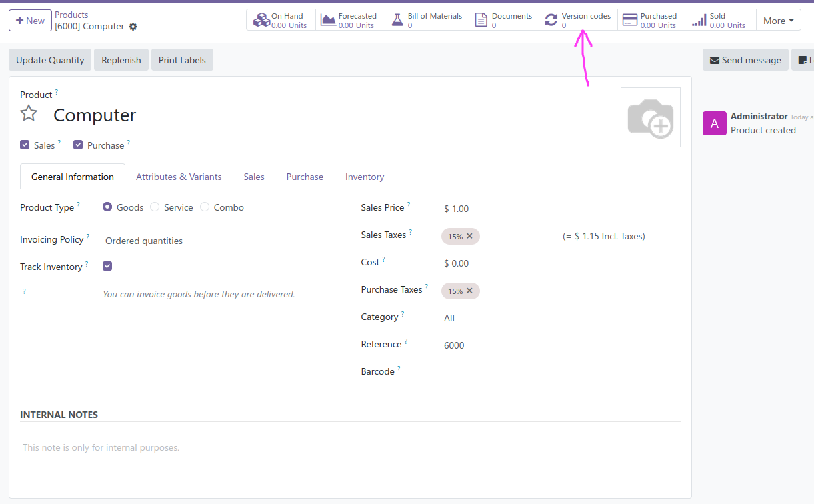The height and width of the screenshot is (504, 814).
Task: Open the On Hand stock cubes button
Action: tap(281, 20)
